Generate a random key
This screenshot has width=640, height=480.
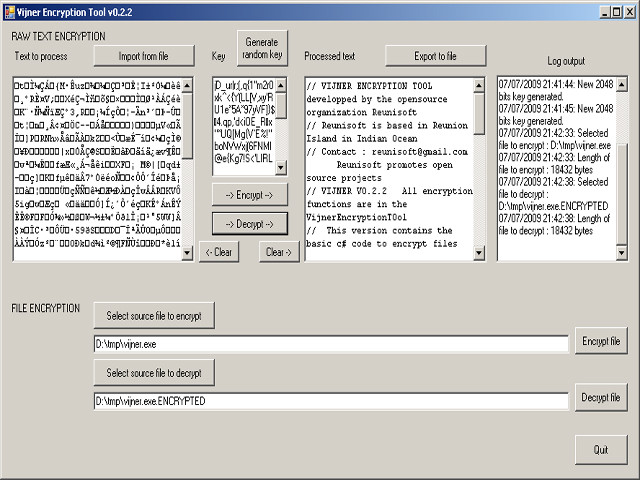tap(262, 48)
